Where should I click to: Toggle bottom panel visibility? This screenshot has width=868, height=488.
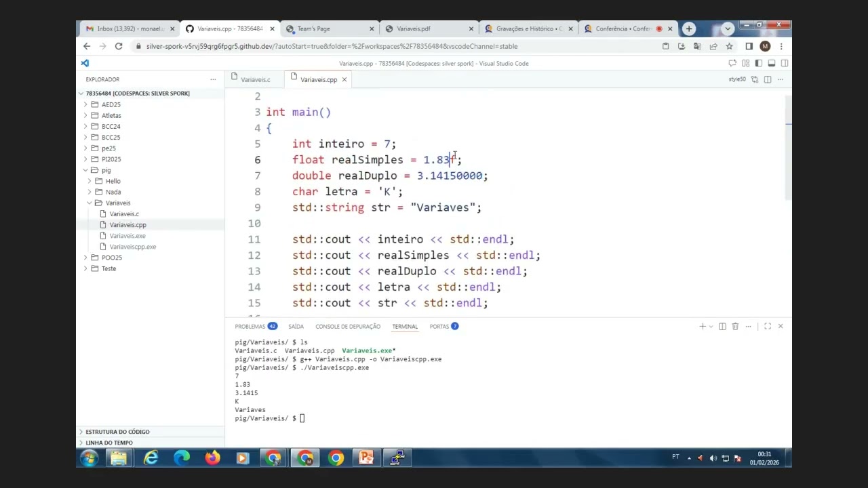click(x=772, y=63)
